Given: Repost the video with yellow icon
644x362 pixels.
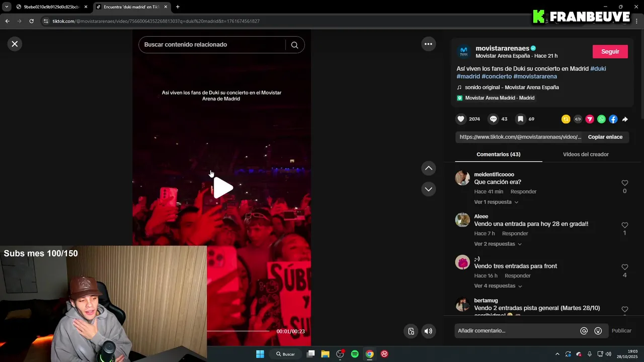Looking at the screenshot, I should tap(566, 119).
